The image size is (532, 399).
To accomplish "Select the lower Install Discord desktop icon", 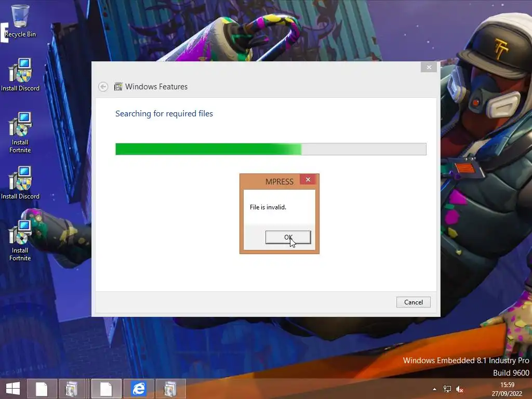I will [20, 183].
